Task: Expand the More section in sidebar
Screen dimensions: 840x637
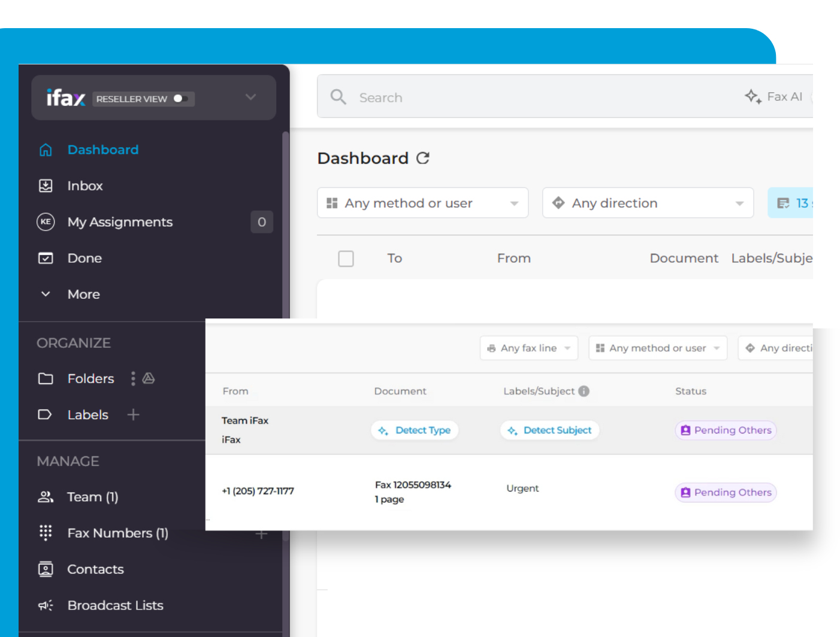Action: (46, 294)
